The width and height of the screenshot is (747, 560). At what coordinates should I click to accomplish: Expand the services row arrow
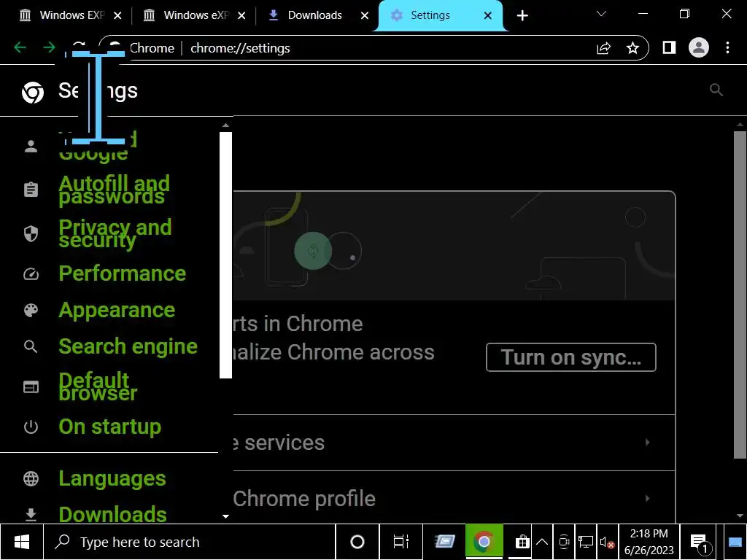tap(647, 443)
